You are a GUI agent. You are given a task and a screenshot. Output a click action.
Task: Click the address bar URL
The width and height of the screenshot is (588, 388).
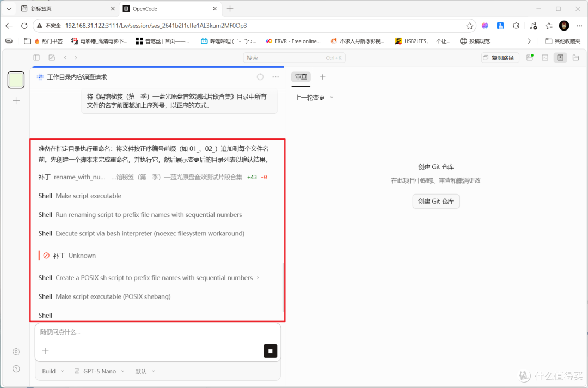(x=156, y=26)
